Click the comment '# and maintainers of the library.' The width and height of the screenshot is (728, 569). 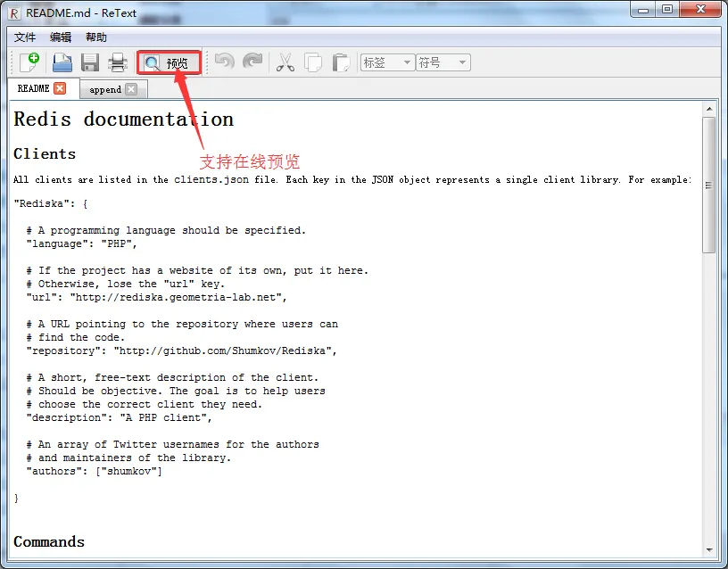point(128,458)
